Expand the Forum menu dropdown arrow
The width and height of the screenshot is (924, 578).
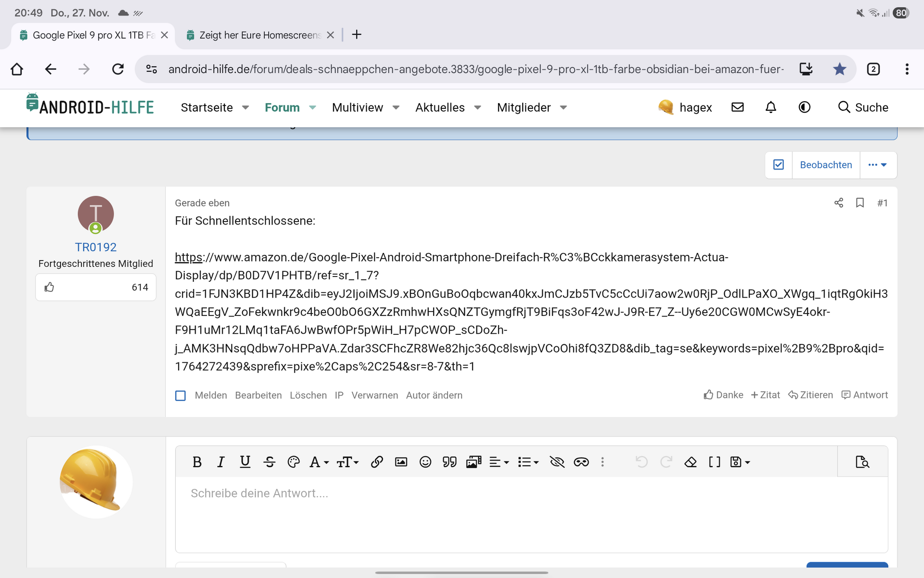pos(313,107)
